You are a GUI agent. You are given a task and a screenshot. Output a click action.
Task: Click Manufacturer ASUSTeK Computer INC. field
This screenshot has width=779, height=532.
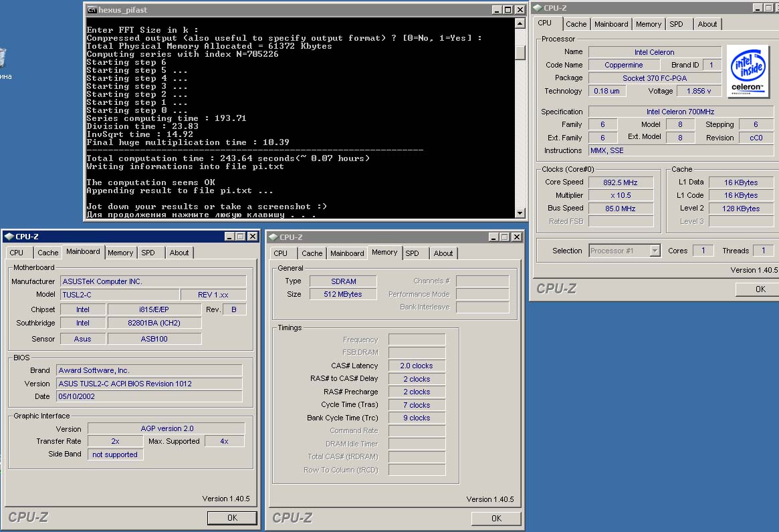[x=153, y=281]
